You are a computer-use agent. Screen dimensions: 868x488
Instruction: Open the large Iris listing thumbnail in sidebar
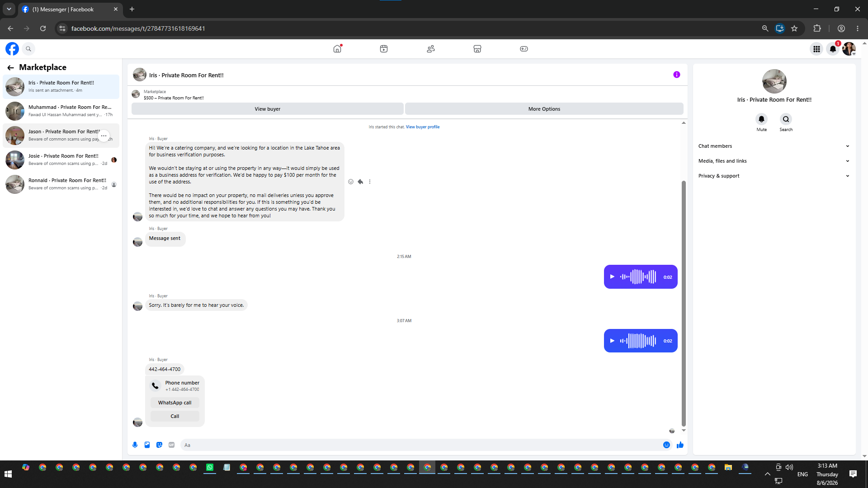point(774,81)
